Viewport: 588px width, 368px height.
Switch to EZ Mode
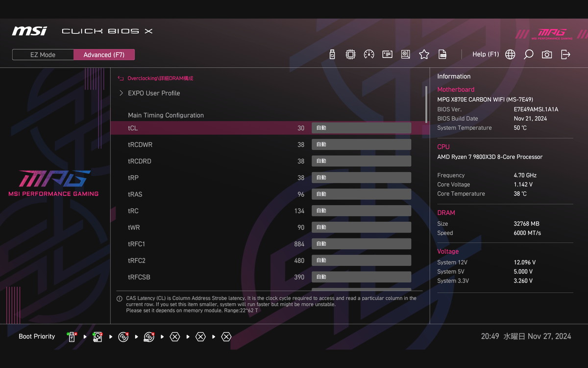click(43, 54)
